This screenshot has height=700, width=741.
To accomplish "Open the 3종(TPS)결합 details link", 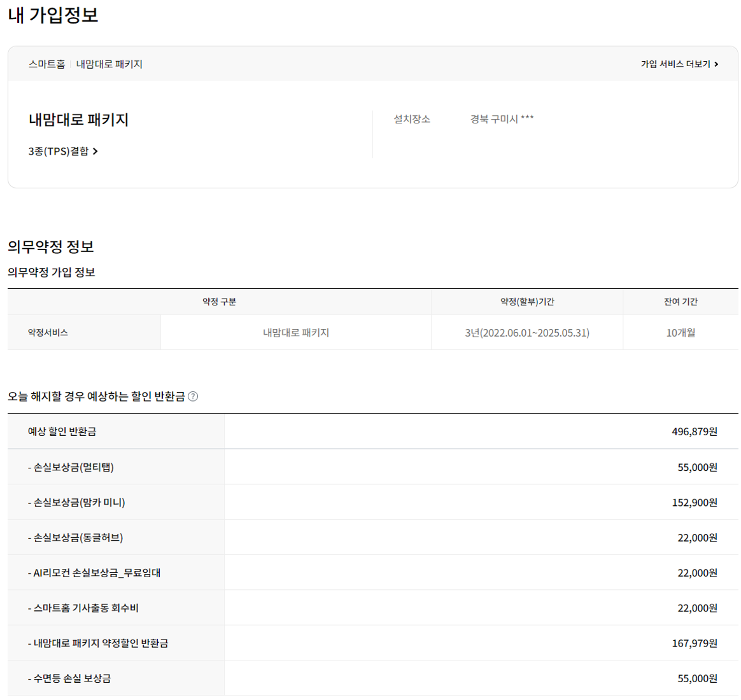I will point(59,151).
